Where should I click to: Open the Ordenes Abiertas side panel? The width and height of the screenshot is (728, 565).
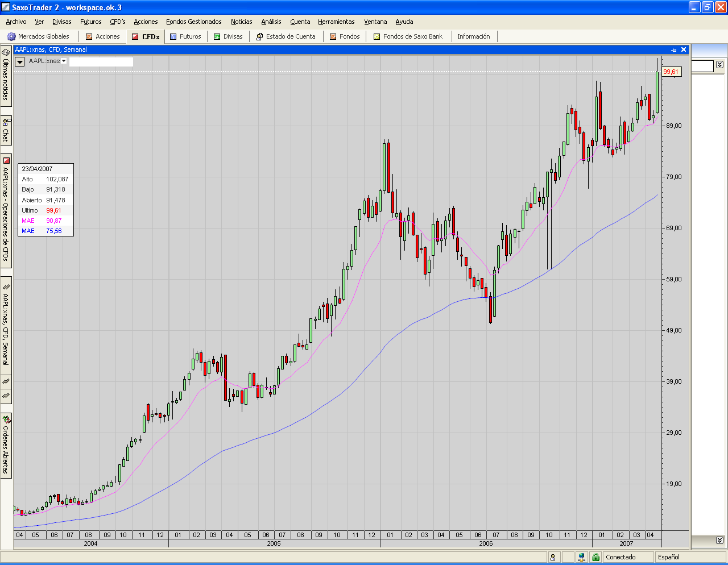point(6,446)
